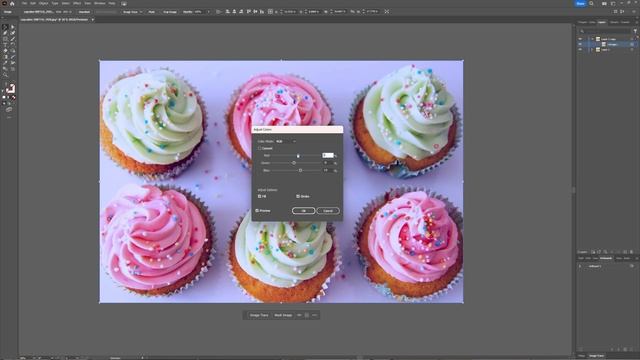Open the Effect menu
This screenshot has height=360, width=640.
click(x=77, y=3)
